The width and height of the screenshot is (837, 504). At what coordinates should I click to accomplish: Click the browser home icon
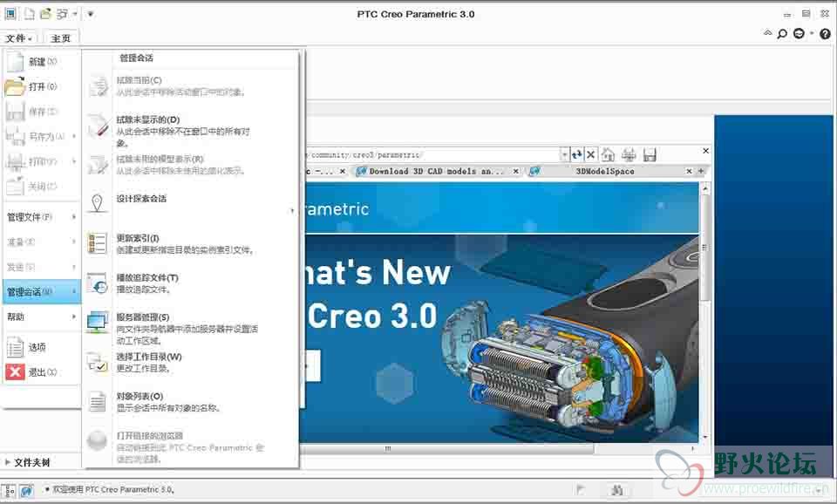click(x=608, y=155)
